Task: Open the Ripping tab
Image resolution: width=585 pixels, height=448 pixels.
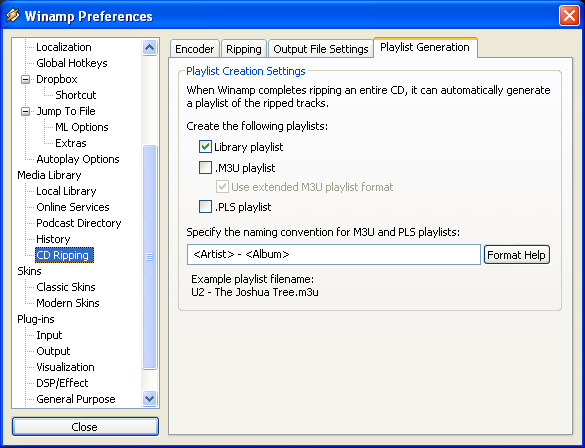Action: (244, 49)
